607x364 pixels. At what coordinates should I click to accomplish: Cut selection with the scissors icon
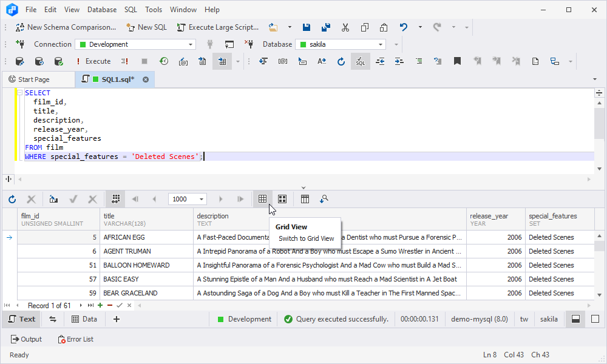click(345, 27)
